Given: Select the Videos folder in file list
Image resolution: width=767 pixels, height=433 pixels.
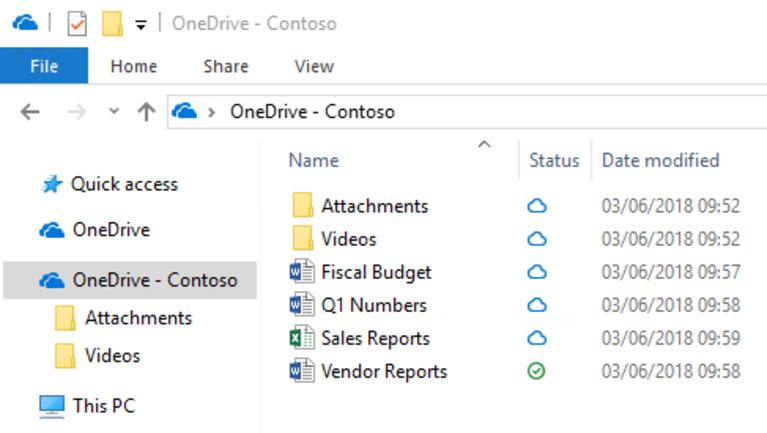Looking at the screenshot, I should click(x=349, y=239).
